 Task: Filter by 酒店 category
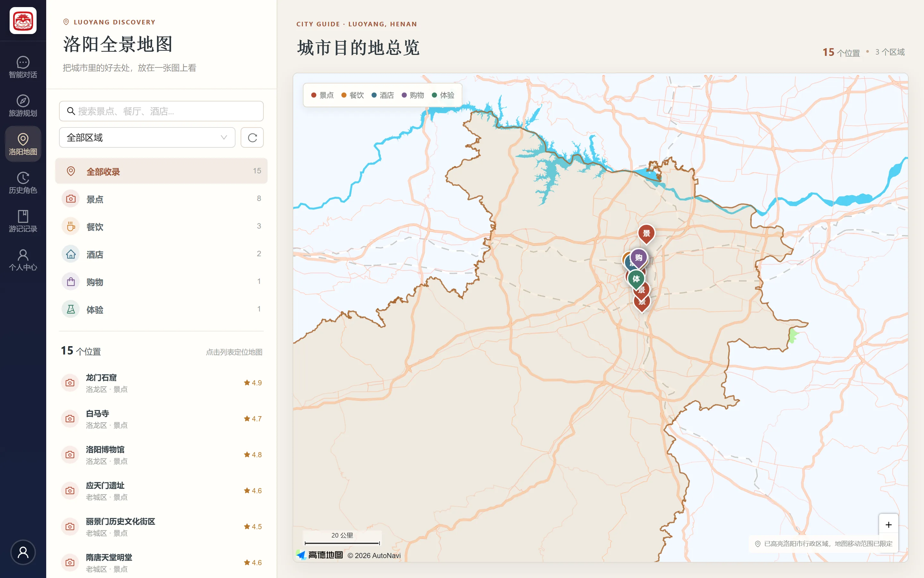(161, 254)
